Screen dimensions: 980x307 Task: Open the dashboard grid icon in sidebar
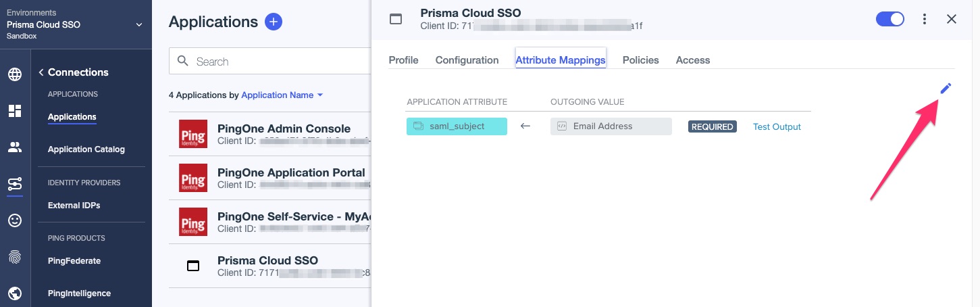tap(15, 111)
